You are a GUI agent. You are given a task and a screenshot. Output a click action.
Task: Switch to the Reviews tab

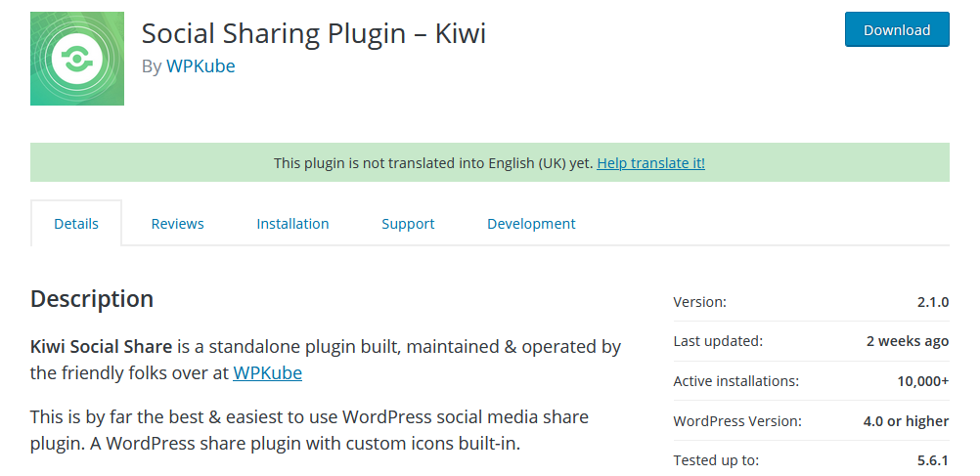tap(177, 224)
